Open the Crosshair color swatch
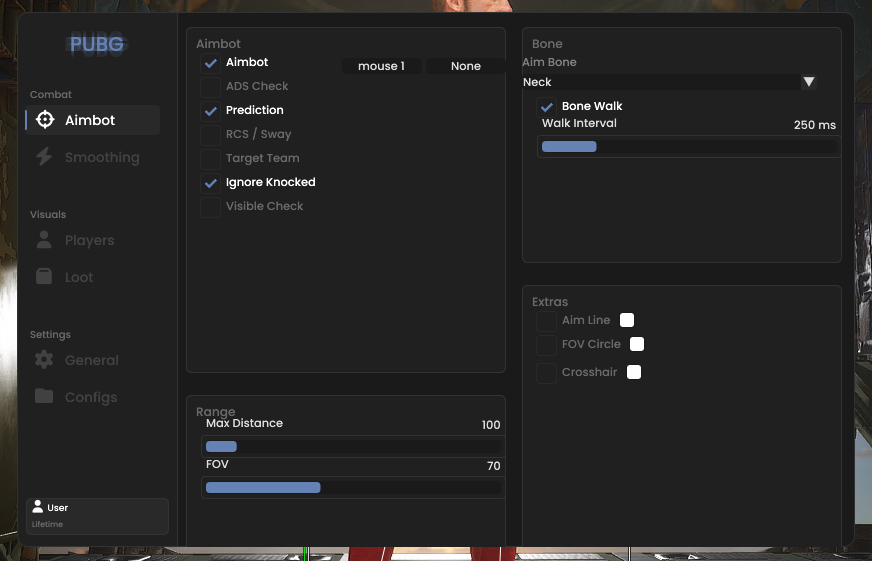The image size is (872, 561). [x=633, y=371]
